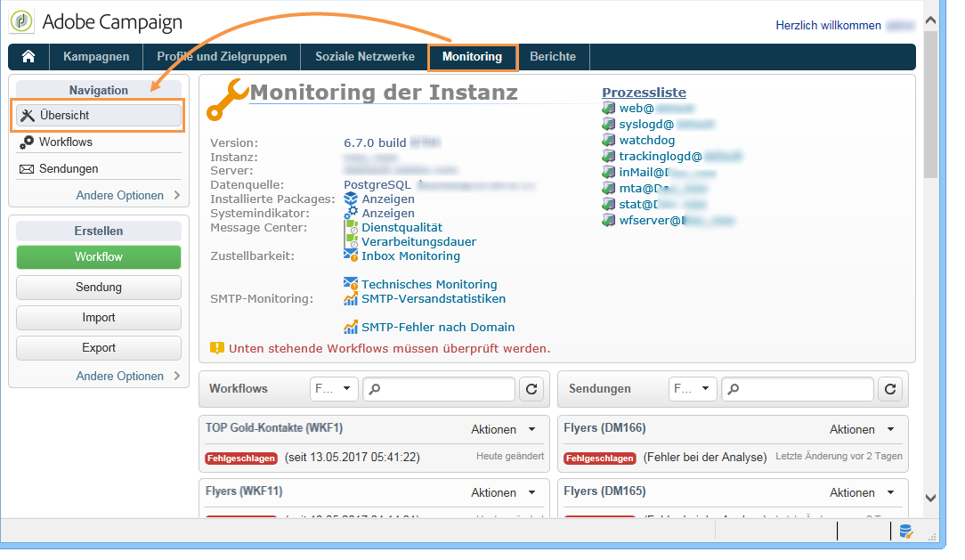Click the Sendung create button
965x560 pixels.
[x=99, y=288]
